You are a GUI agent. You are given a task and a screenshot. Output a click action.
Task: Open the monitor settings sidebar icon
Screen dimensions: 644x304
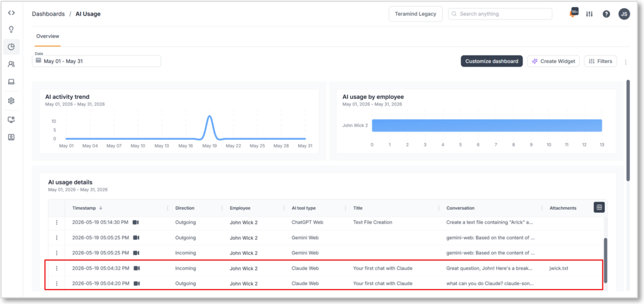pyautogui.click(x=11, y=120)
